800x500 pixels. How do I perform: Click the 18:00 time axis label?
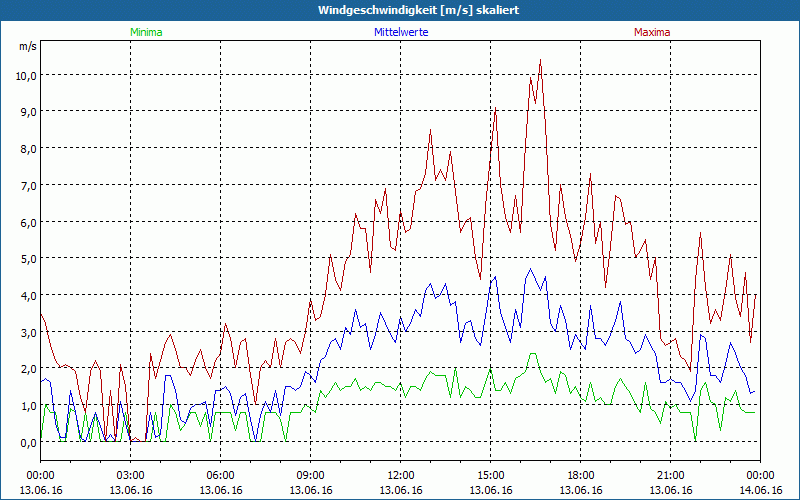(581, 476)
